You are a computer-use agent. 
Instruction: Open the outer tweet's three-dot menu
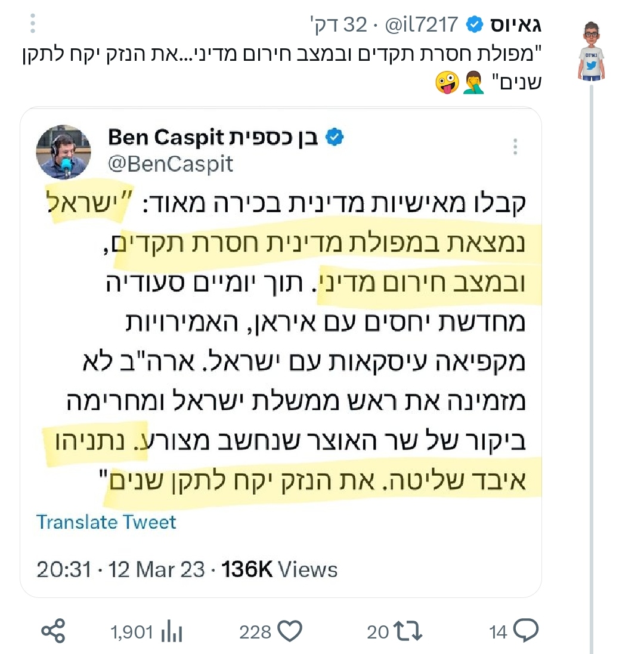pos(33,24)
